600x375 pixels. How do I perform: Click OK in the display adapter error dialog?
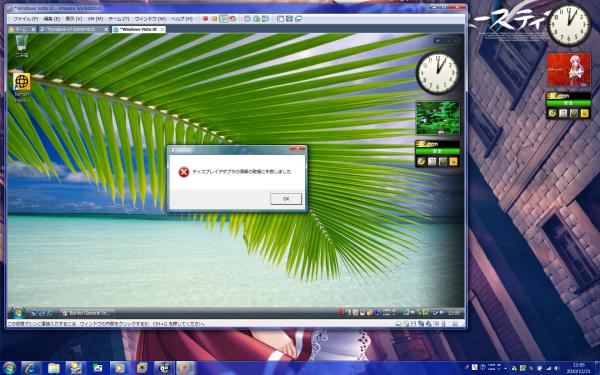[x=286, y=199]
